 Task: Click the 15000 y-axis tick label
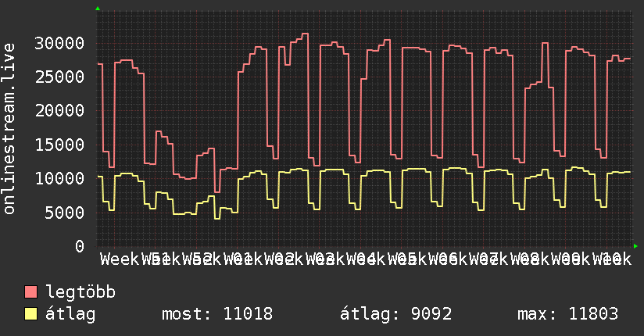point(59,145)
